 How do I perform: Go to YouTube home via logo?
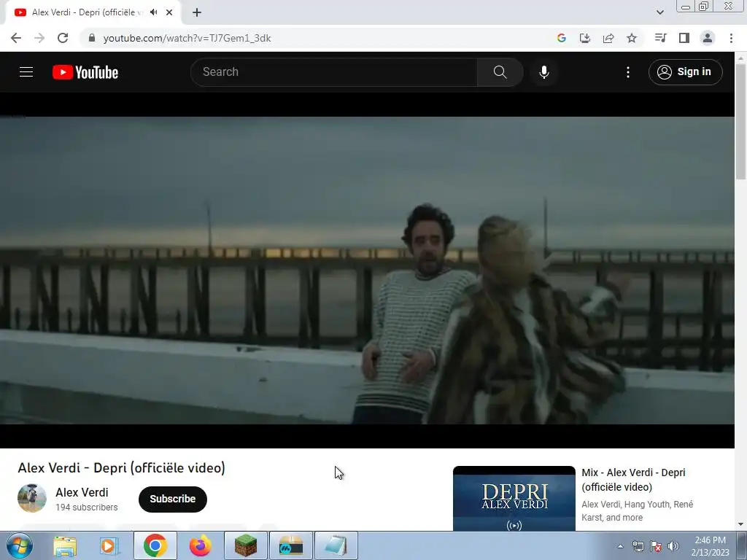click(85, 72)
